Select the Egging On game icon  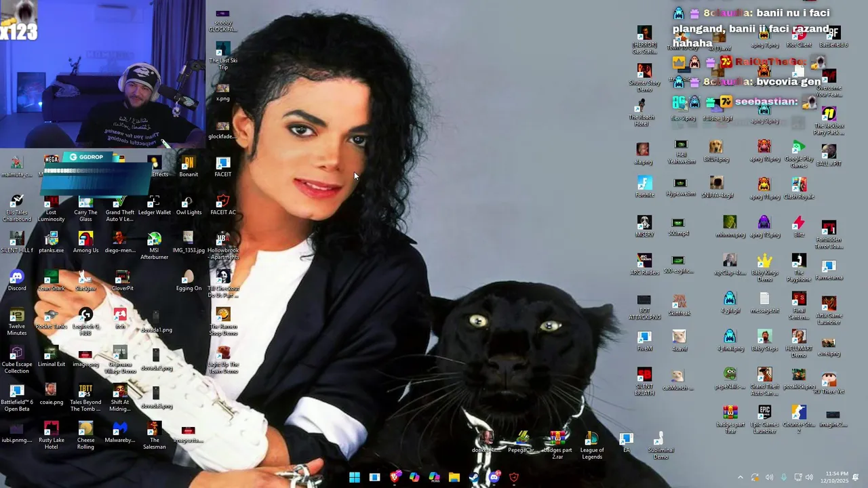point(189,281)
